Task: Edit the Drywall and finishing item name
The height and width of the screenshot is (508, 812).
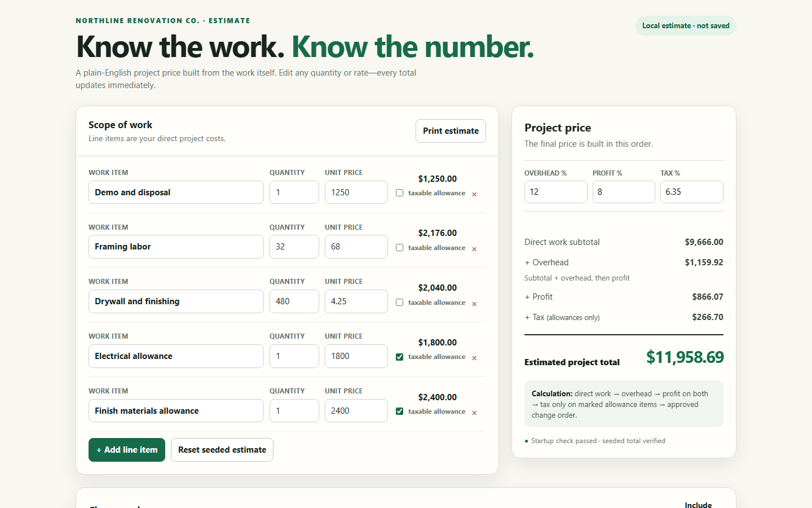Action: tap(176, 301)
